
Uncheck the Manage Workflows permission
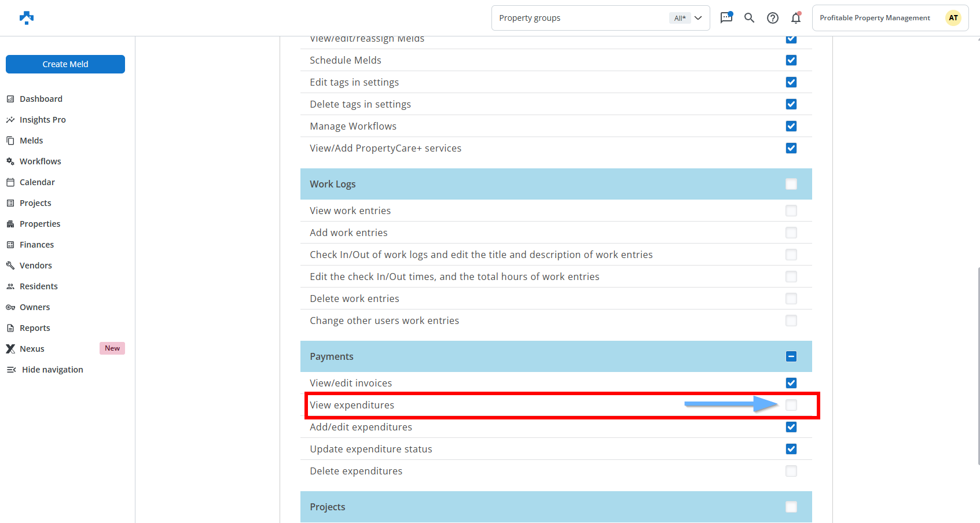[x=791, y=126]
